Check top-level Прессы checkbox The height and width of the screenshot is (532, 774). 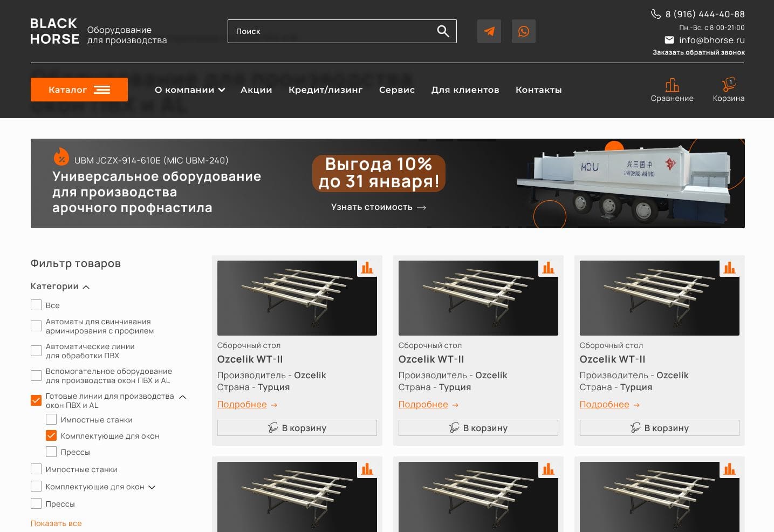(36, 503)
